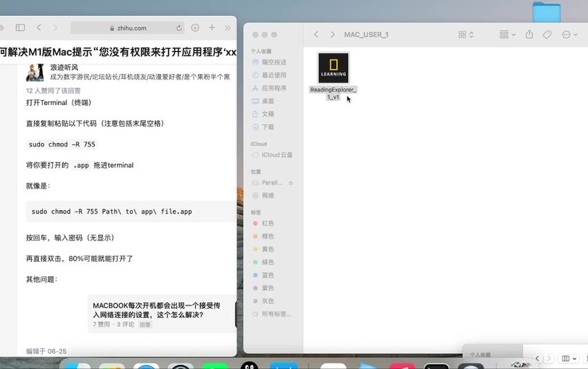Image resolution: width=588 pixels, height=369 pixels.
Task: Click the 回答 tag on the related question
Action: (145, 324)
